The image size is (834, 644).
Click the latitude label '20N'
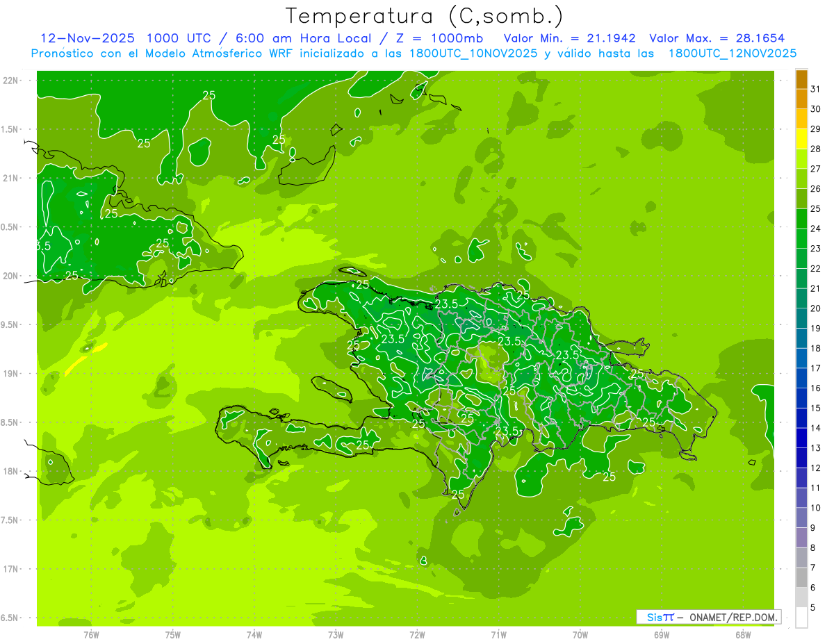pyautogui.click(x=12, y=276)
